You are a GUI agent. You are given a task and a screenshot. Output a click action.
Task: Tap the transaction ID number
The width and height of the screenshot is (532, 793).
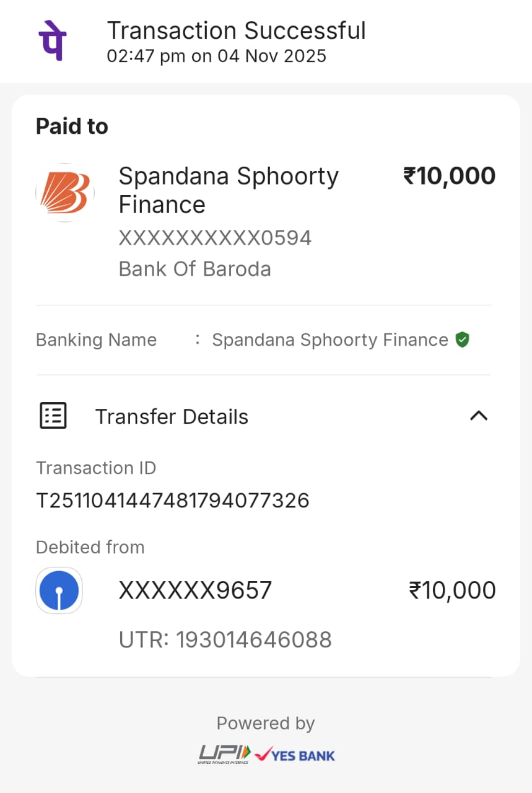[172, 500]
